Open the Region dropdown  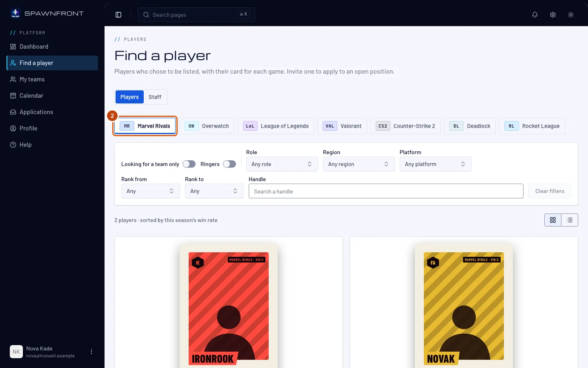click(359, 164)
